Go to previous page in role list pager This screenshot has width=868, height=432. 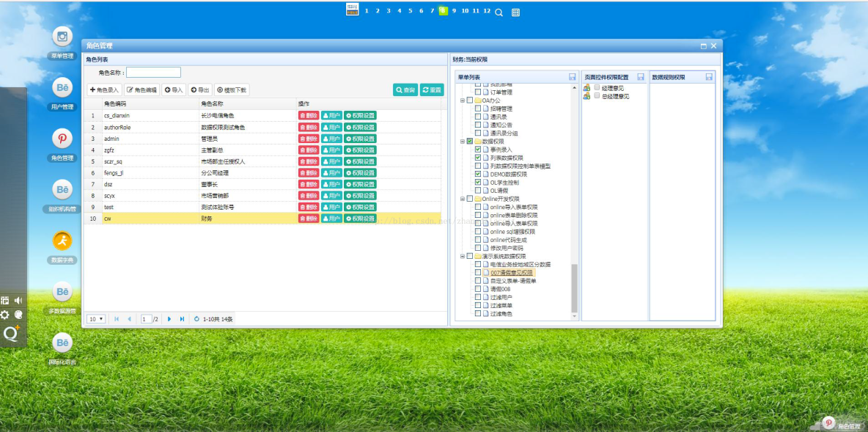[x=129, y=319]
